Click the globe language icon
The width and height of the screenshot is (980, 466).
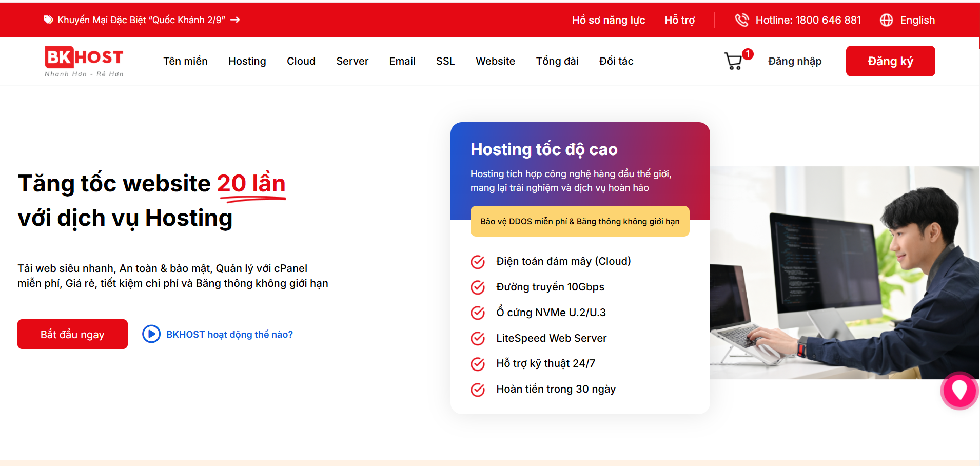tap(886, 20)
